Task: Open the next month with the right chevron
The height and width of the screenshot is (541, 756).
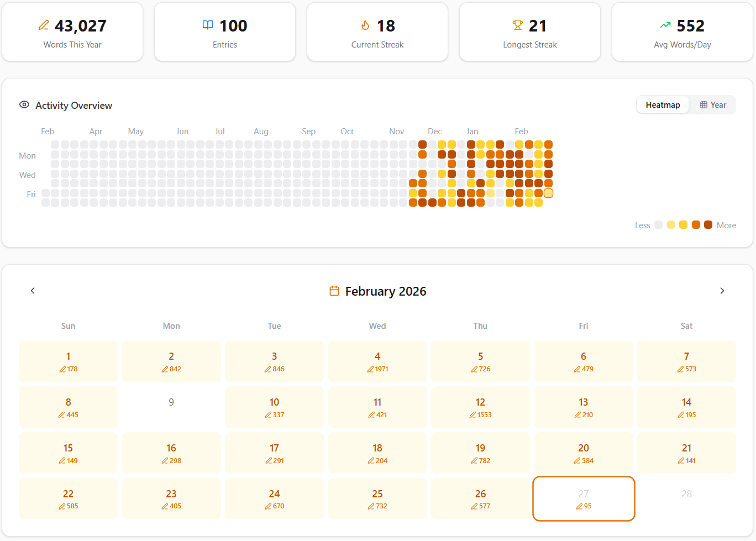Action: point(722,290)
